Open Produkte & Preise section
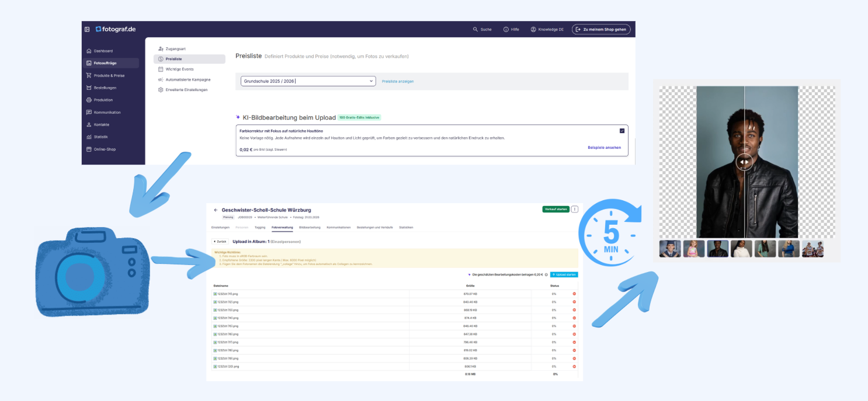This screenshot has width=868, height=401. click(x=105, y=75)
